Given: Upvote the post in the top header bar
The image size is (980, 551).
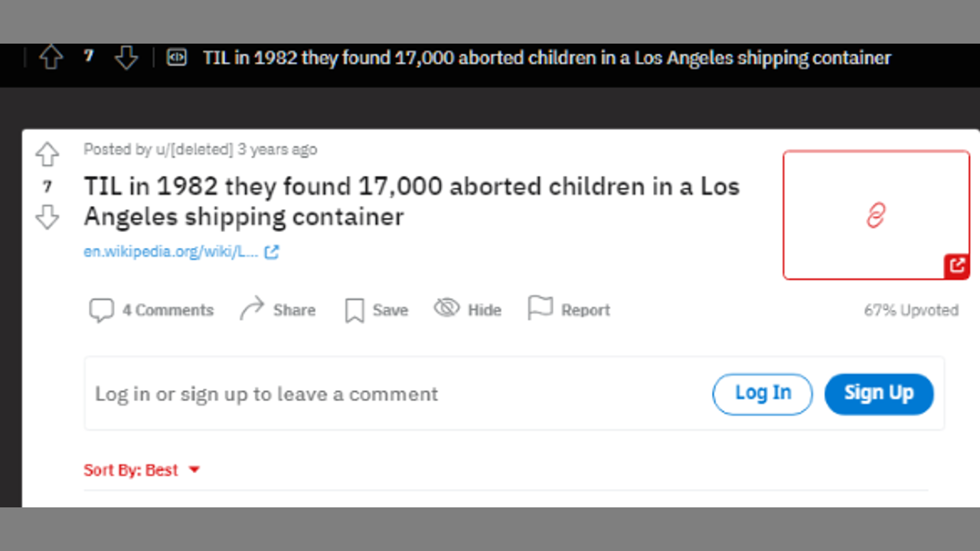Looking at the screenshot, I should 51,57.
